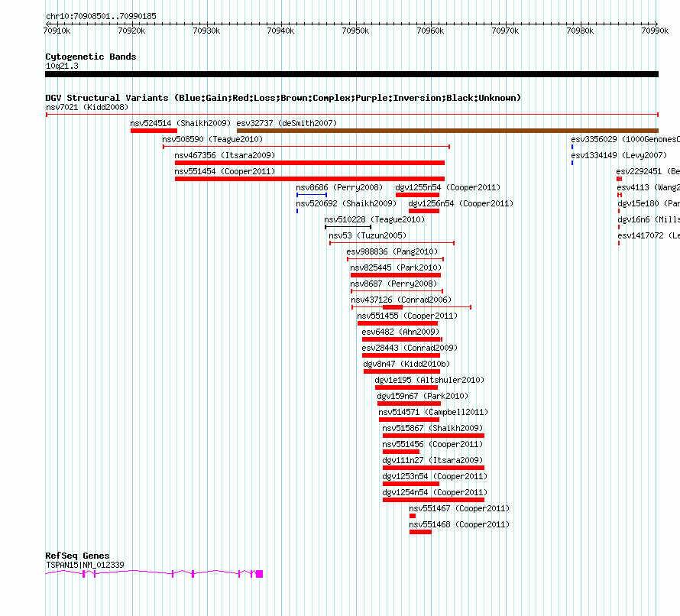The height and width of the screenshot is (616, 680).
Task: Select dgv159n67 (Park2010) label
Action: click(423, 396)
